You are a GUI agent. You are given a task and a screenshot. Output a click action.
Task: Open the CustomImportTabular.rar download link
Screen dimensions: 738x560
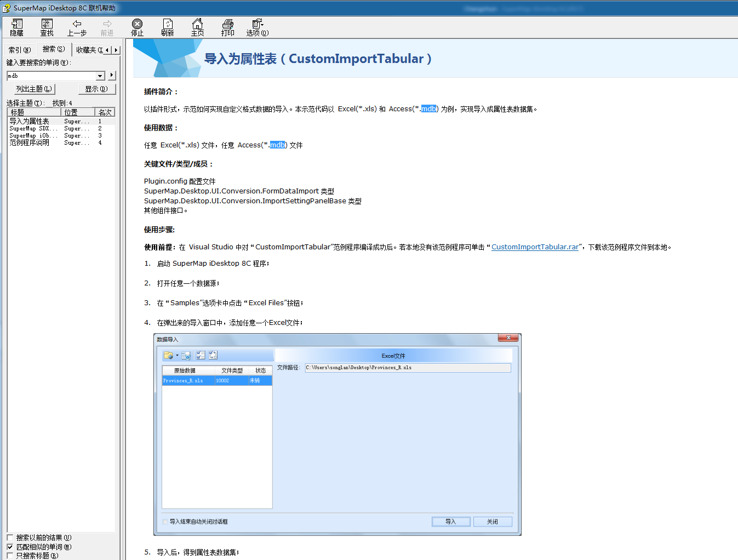535,247
